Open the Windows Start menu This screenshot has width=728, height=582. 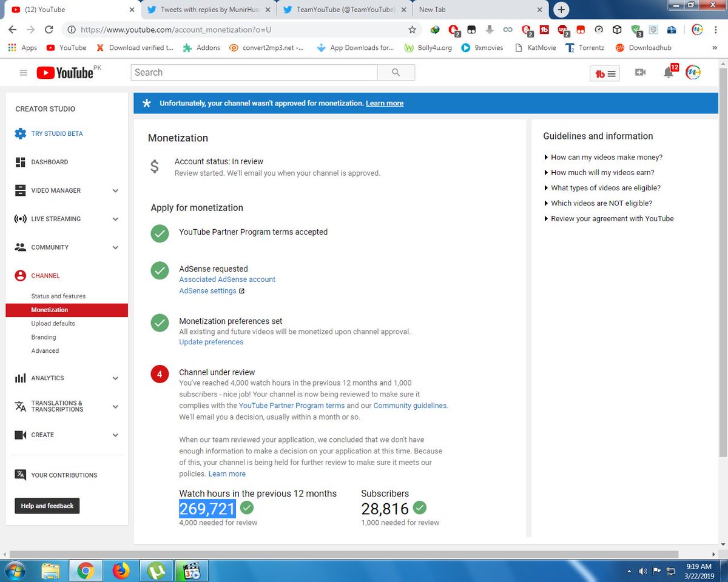tap(15, 570)
